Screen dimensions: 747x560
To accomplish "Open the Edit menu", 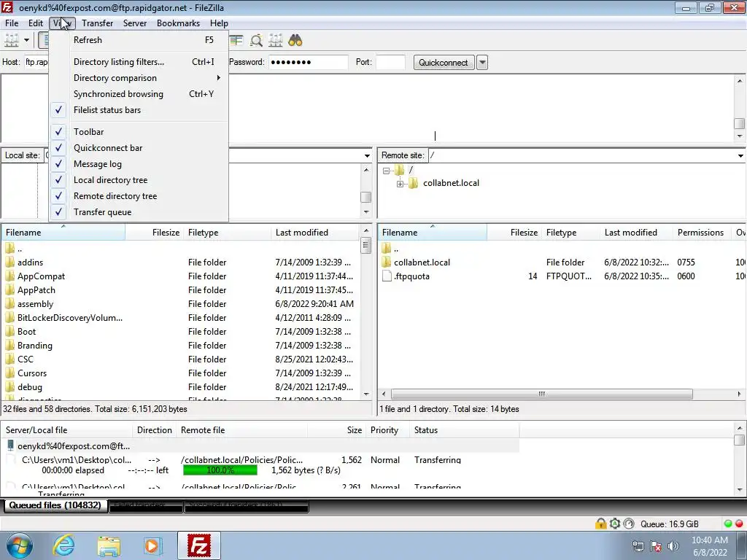I will pyautogui.click(x=36, y=23).
